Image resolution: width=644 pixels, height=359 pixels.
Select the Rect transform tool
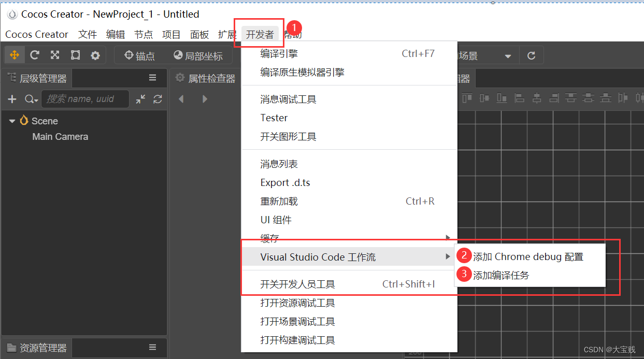[x=75, y=55]
